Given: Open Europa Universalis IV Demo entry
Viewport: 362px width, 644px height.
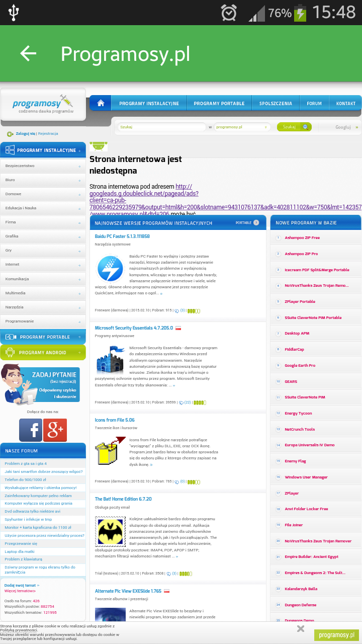Looking at the screenshot, I should coord(310,445).
